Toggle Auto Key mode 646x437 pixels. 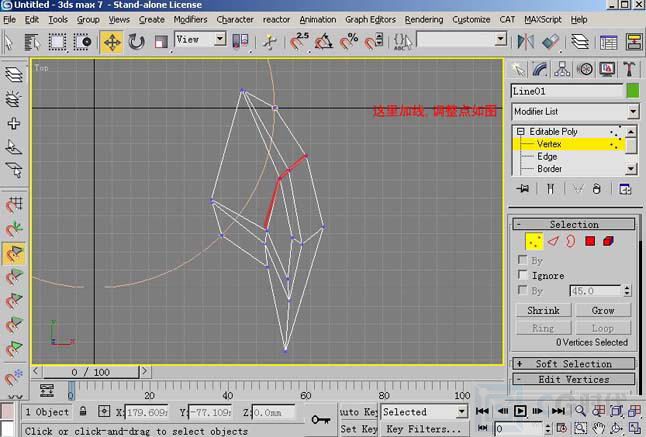(358, 412)
